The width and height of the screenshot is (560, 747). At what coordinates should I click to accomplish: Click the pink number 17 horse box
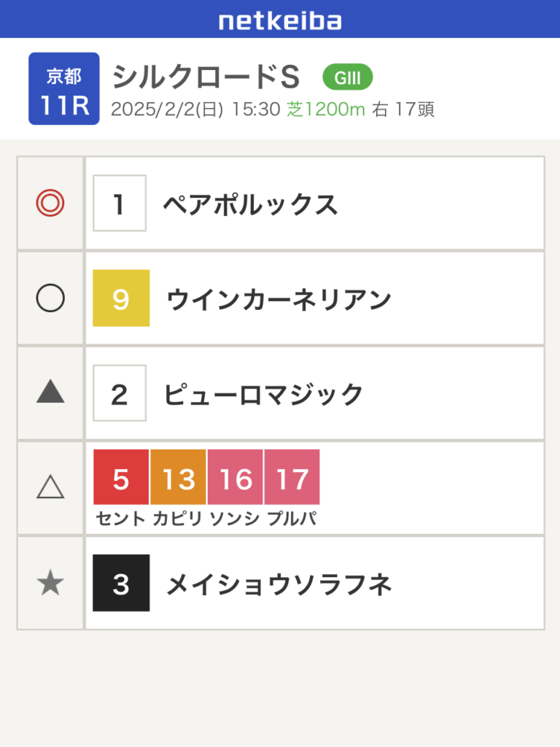[292, 478]
